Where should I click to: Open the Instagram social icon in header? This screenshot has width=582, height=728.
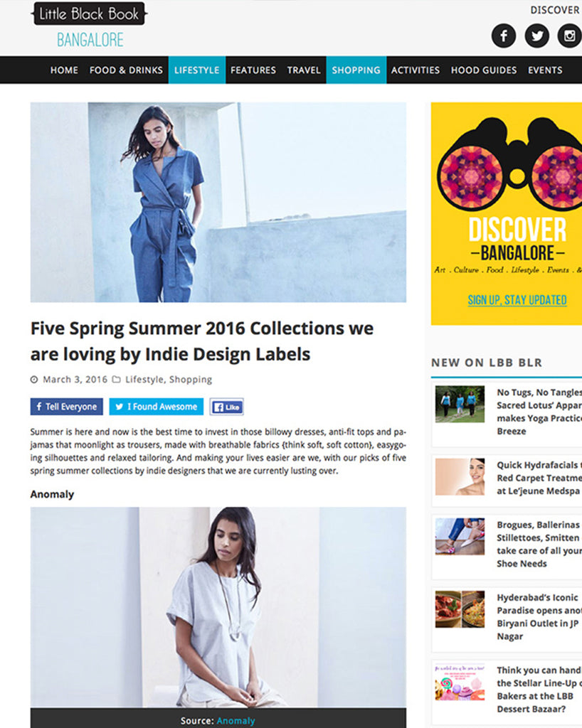click(x=569, y=36)
